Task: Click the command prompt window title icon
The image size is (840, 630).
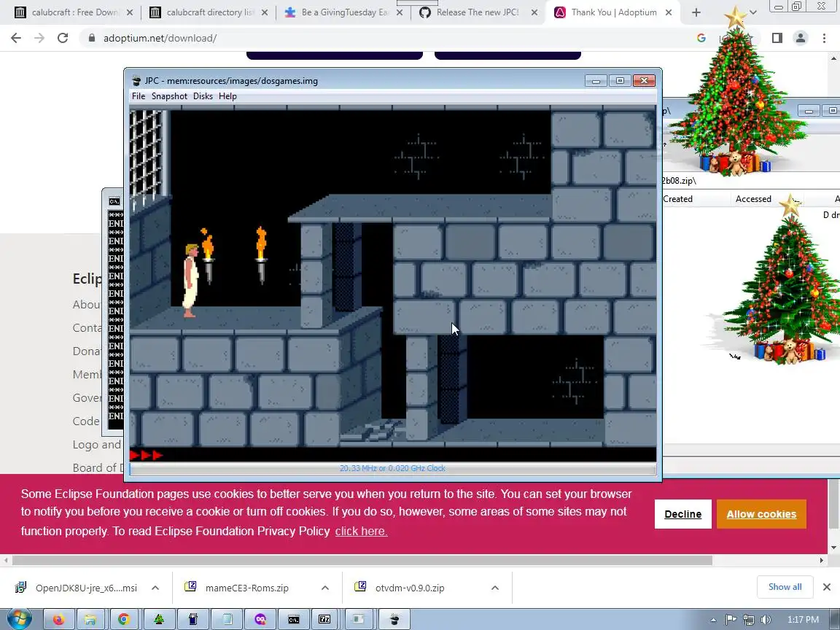Action: tap(114, 201)
